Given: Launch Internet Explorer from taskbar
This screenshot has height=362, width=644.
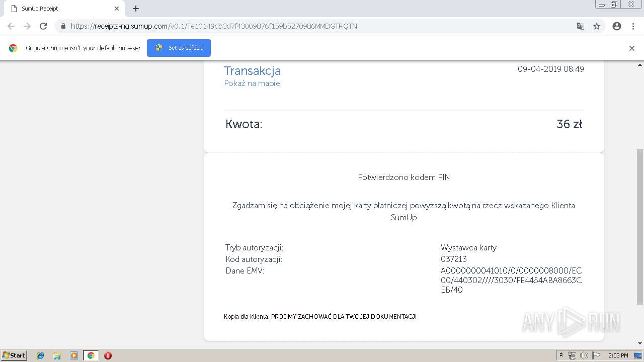Looking at the screenshot, I should pos(40,355).
